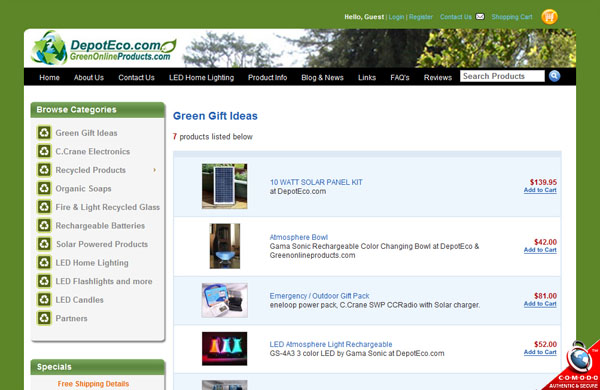Image resolution: width=600 pixels, height=390 pixels.
Task: Click the orange shopping cart icon
Action: 549,17
